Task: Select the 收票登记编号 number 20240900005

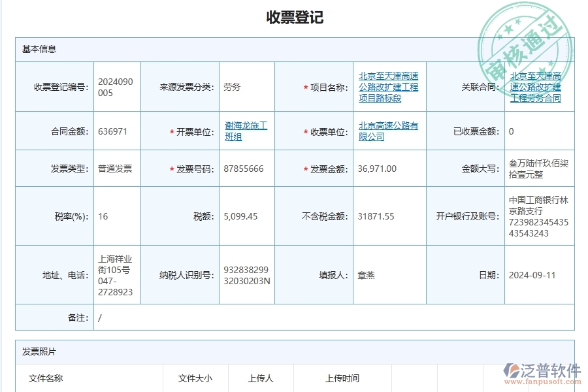Action: (116, 86)
